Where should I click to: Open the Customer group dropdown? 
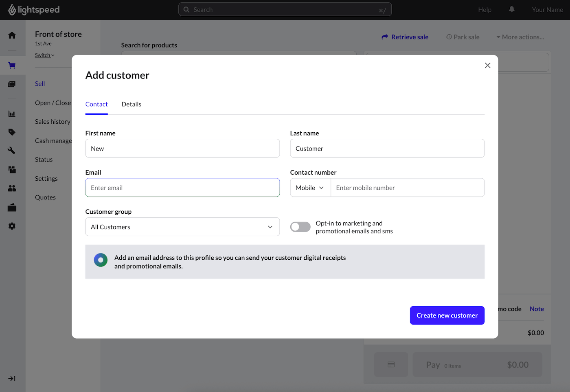coord(182,227)
